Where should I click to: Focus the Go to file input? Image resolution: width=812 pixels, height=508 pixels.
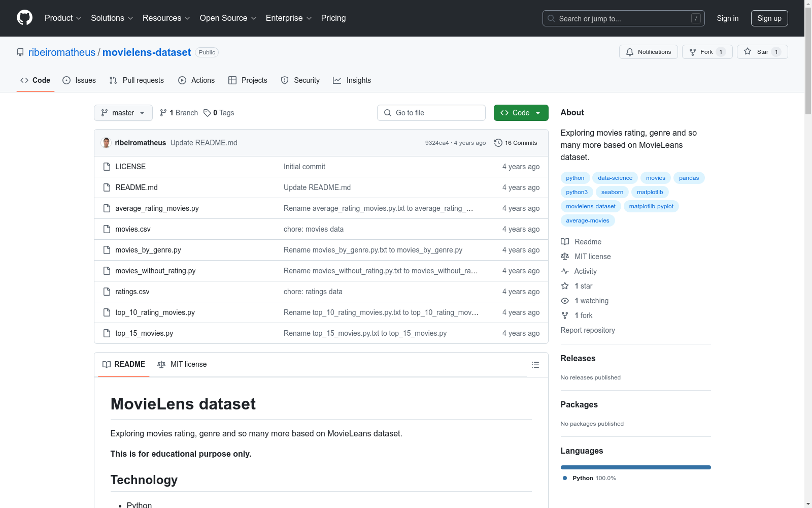pos(431,113)
